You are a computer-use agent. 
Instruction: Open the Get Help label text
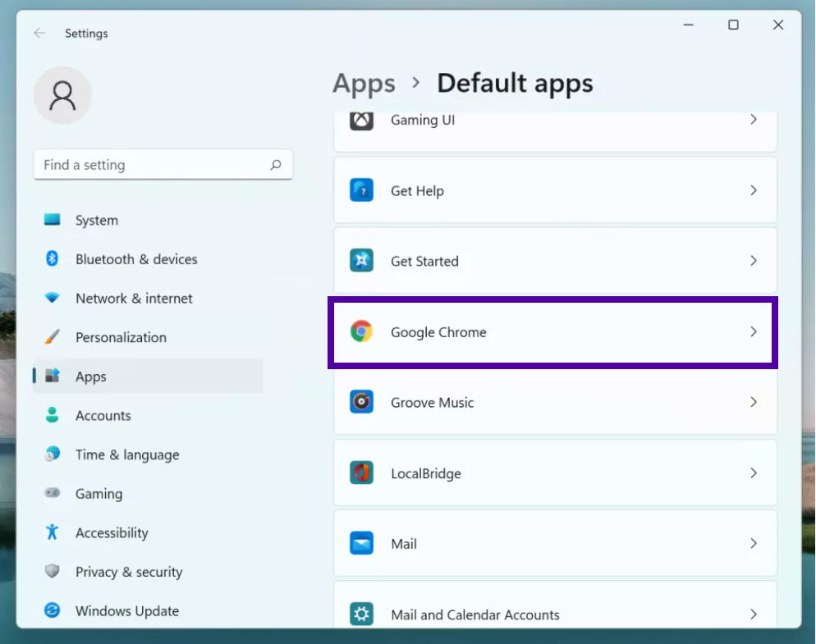pos(417,191)
